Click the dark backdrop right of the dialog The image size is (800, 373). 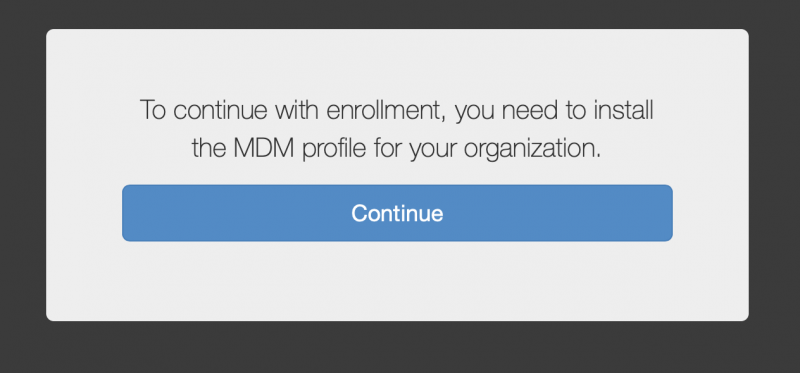point(774,186)
